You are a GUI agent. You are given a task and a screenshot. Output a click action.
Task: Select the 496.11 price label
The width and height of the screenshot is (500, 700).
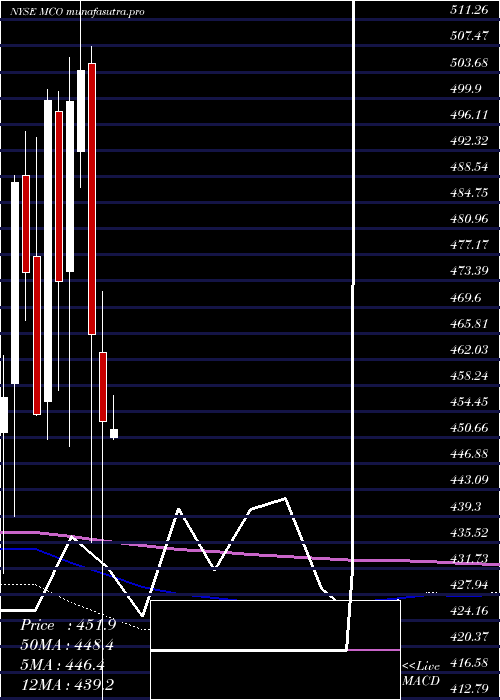(469, 115)
